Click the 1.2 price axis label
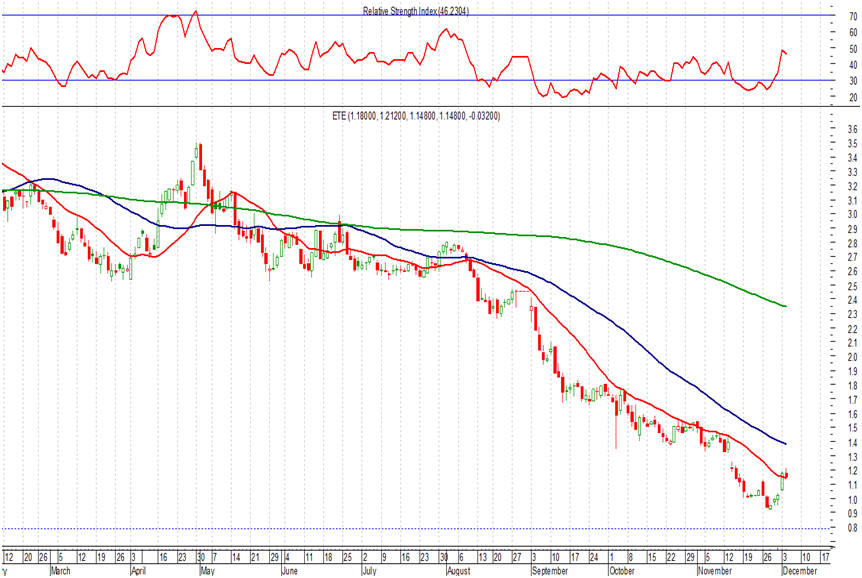This screenshot has height=578, width=862. coord(852,471)
